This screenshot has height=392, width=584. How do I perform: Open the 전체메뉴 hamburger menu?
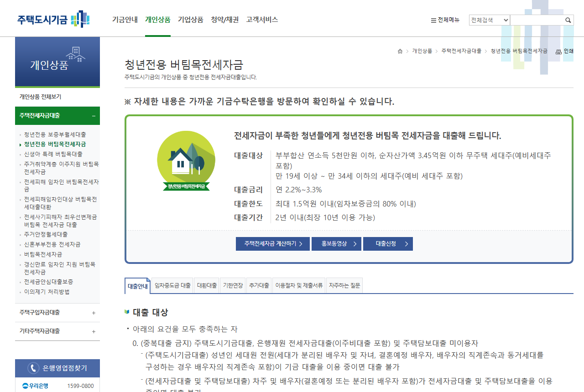click(x=445, y=20)
